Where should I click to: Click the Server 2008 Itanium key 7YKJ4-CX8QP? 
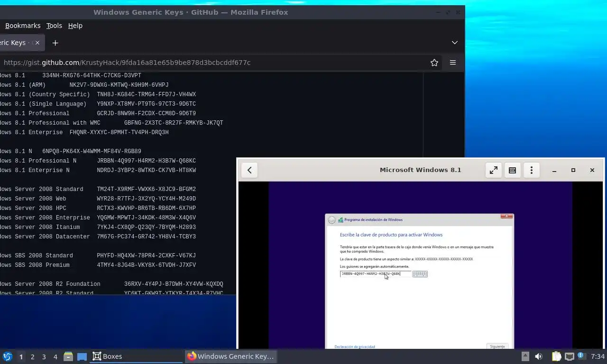(147, 227)
